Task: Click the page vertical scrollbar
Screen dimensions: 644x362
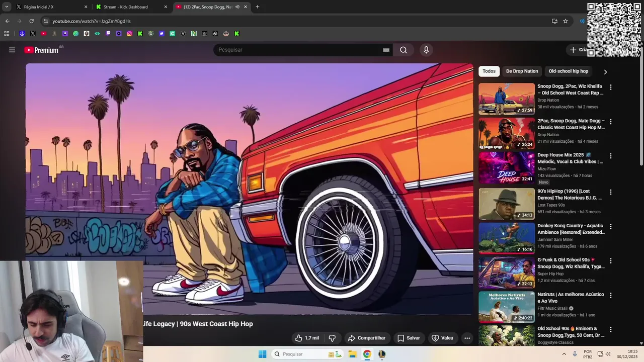Action: point(641,106)
